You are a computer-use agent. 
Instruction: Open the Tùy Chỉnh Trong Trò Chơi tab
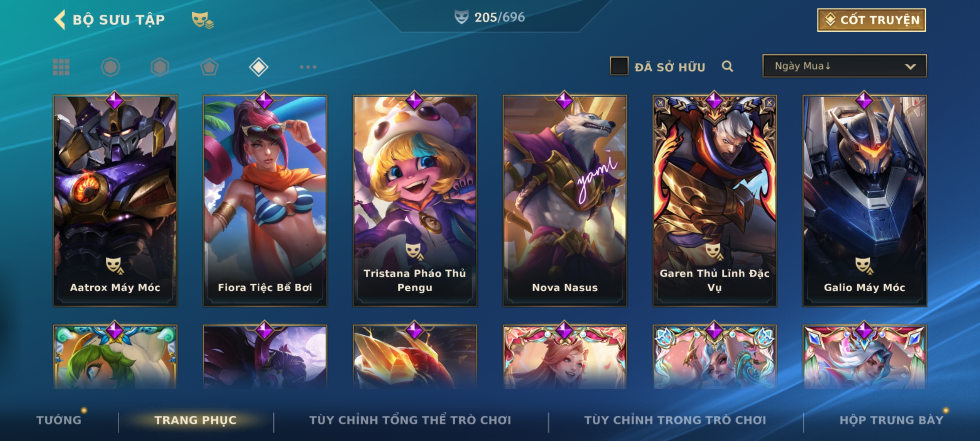675,420
